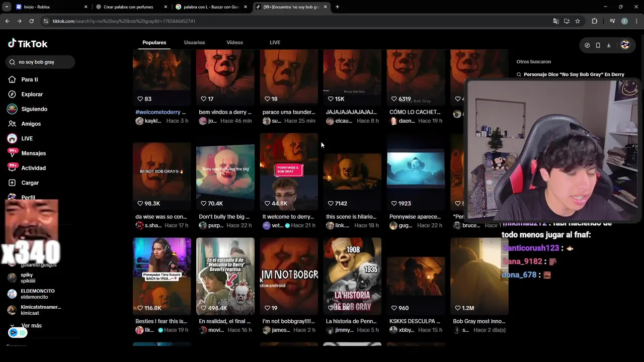Open the TikTok logo home link

[28, 44]
